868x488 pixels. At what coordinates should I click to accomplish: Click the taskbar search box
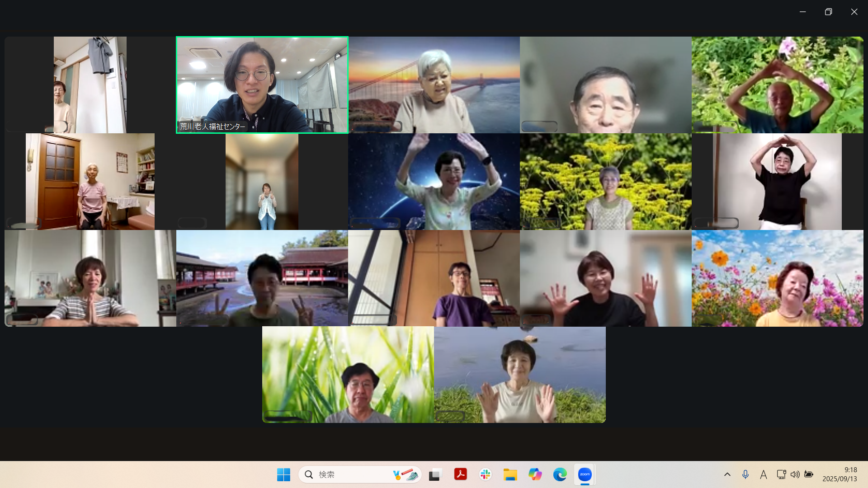(x=353, y=474)
